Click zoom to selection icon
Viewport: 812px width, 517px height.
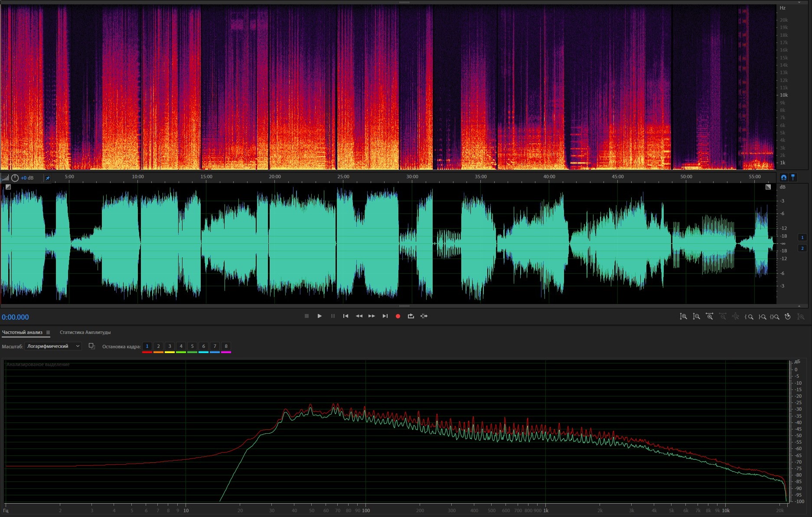point(775,317)
